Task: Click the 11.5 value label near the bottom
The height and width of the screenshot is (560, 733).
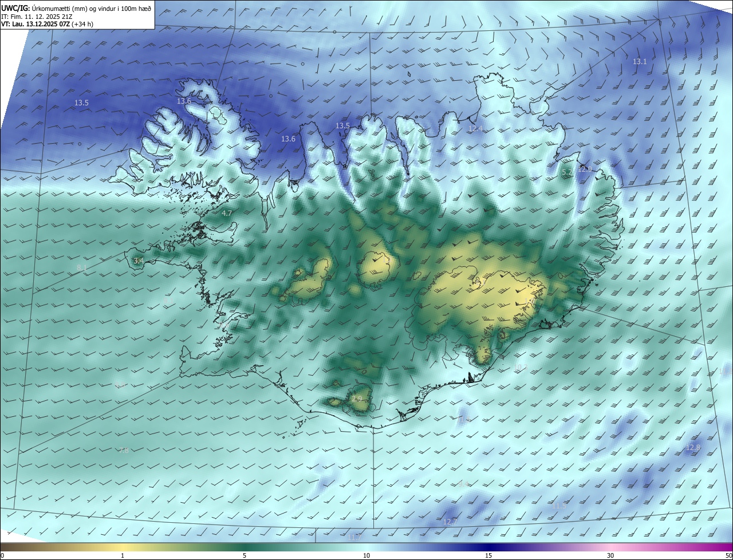Action: [559, 506]
